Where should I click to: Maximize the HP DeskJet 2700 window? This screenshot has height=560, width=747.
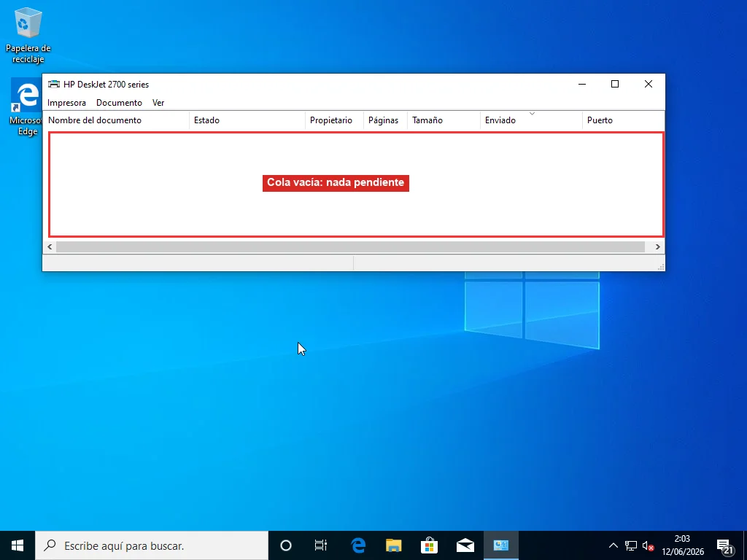[x=614, y=85]
